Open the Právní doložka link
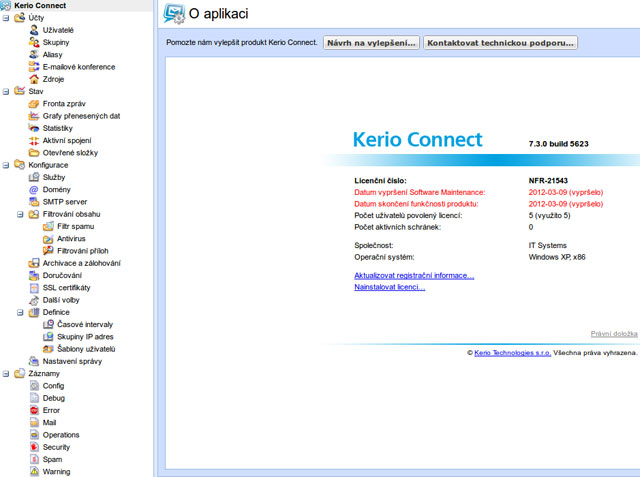Image resolution: width=640 pixels, height=477 pixels. [614, 334]
